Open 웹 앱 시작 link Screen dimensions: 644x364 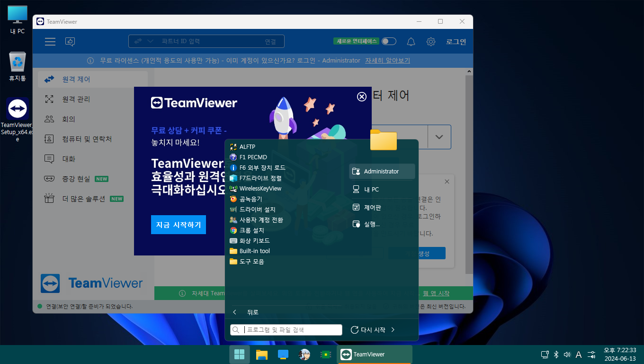click(436, 293)
